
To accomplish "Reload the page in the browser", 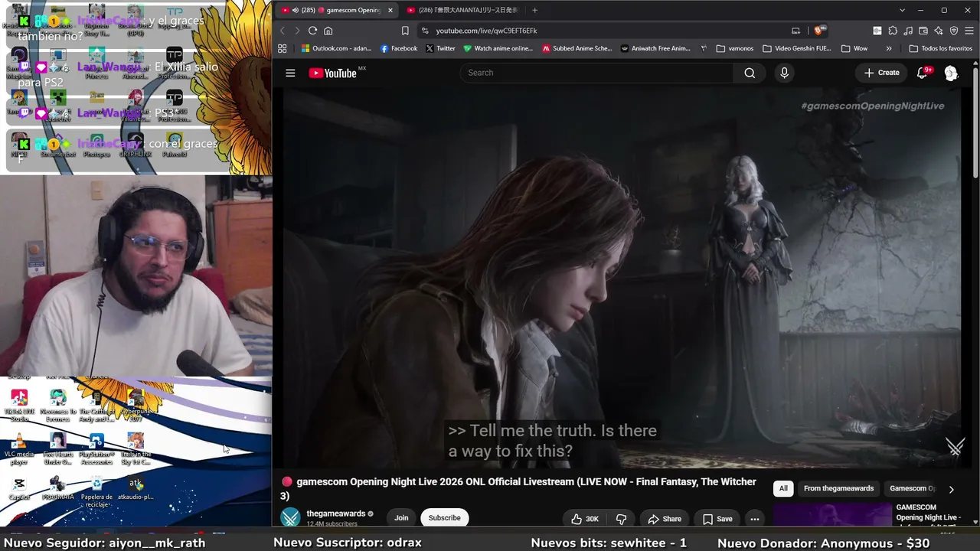I will [312, 31].
